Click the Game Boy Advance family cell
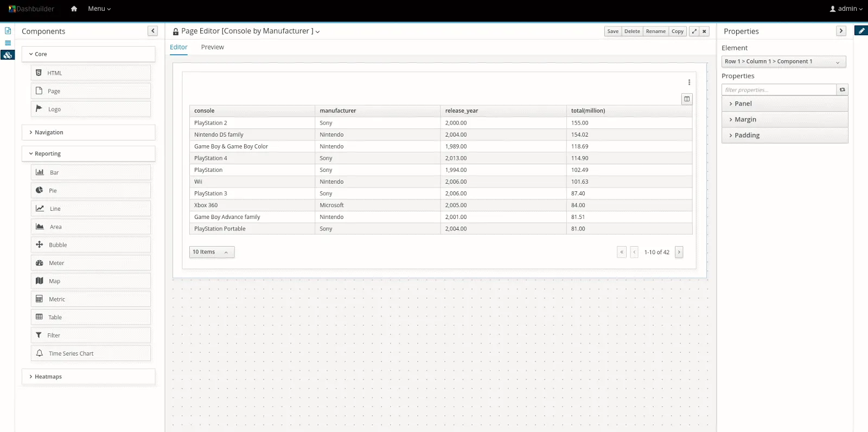This screenshot has width=868, height=432. (252, 217)
